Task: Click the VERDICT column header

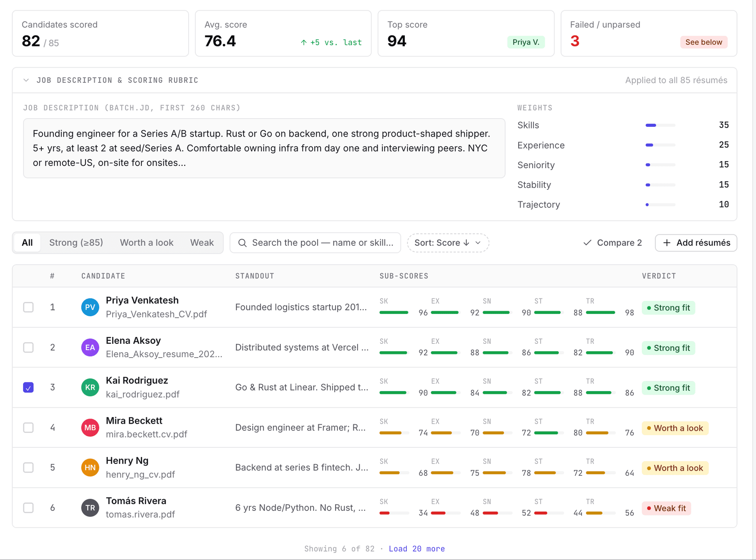Action: pos(659,276)
